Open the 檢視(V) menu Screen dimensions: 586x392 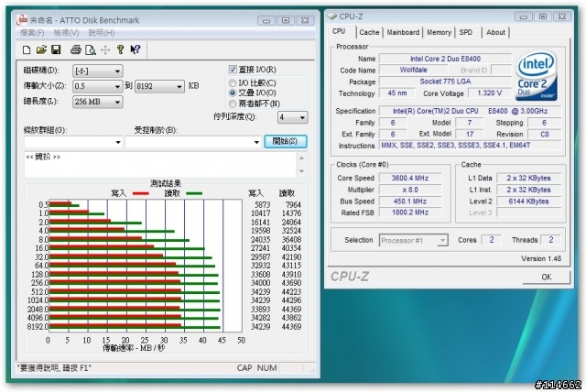(x=66, y=33)
